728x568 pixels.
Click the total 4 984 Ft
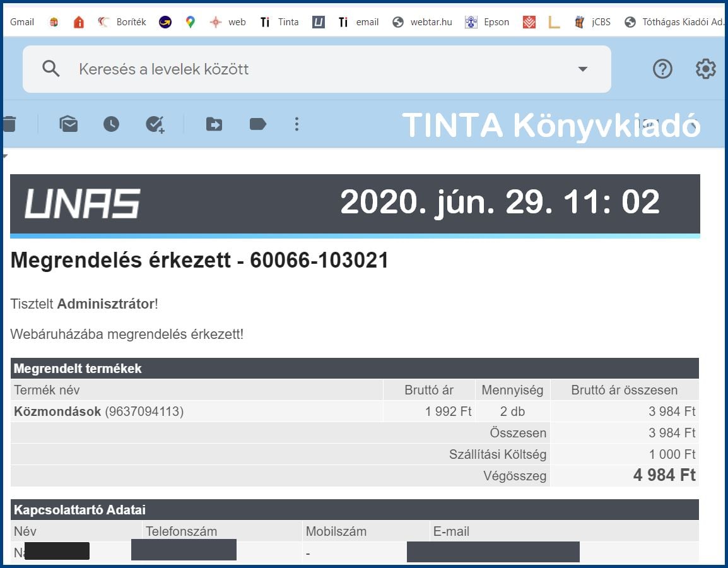click(664, 475)
